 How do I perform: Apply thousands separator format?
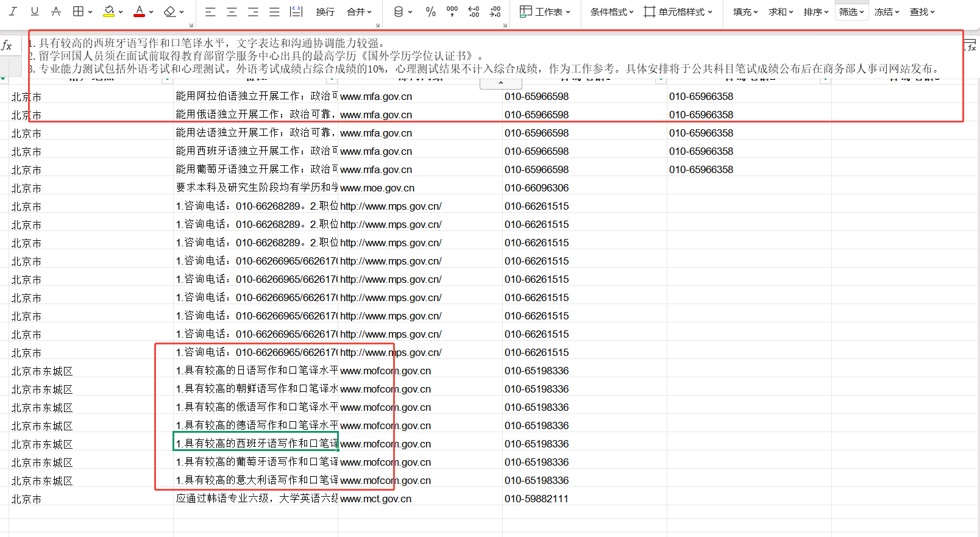click(x=452, y=12)
